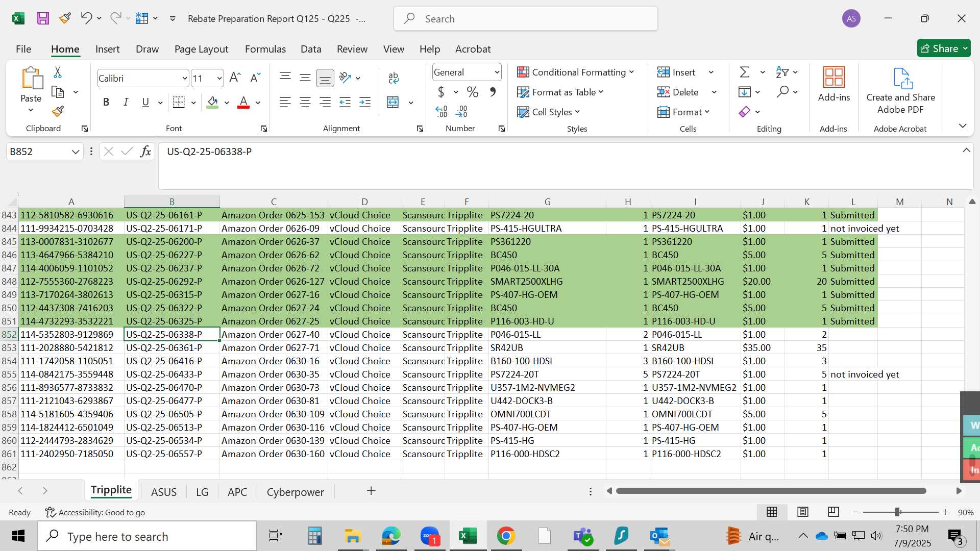Open Excel from the Windows taskbar
Screen dimensions: 980x551
pos(468,536)
